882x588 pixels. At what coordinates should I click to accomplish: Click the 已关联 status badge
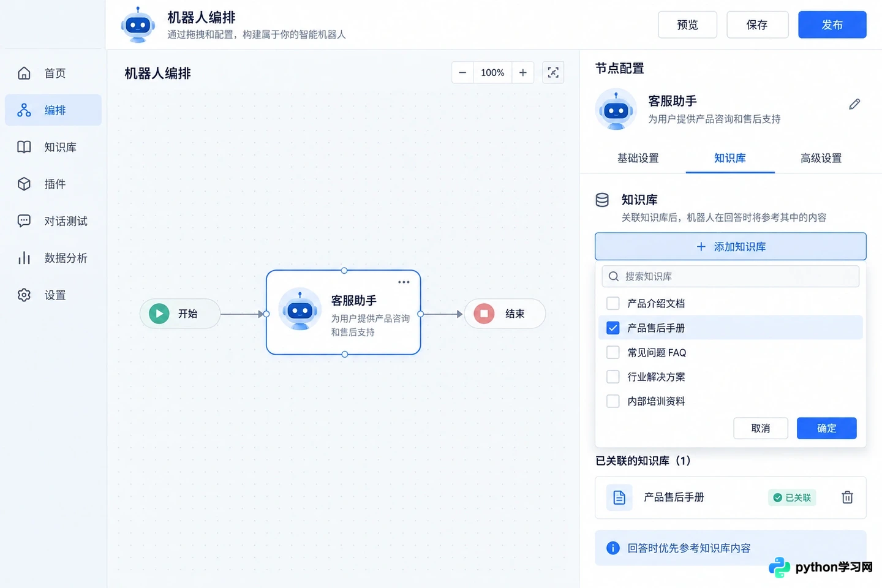pos(792,497)
